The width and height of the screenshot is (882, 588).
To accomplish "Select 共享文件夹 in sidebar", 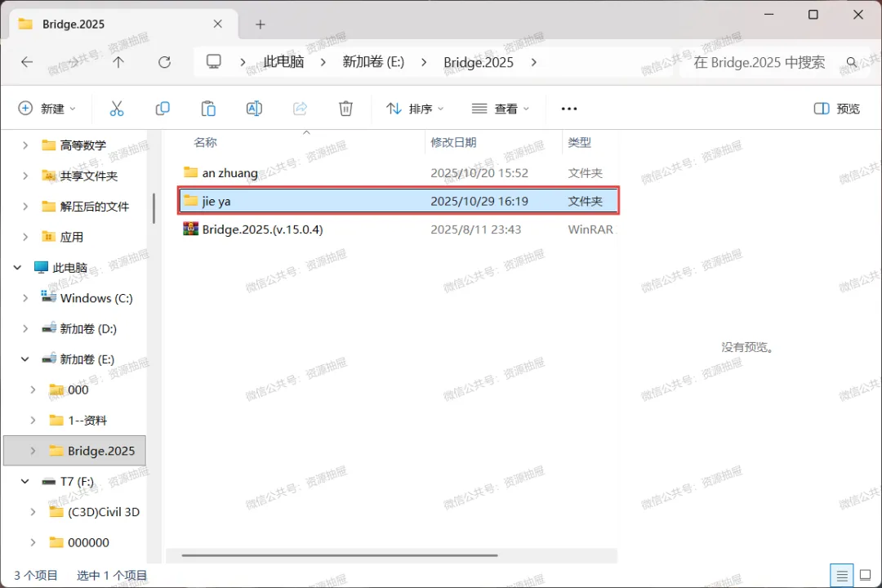I will tap(89, 176).
